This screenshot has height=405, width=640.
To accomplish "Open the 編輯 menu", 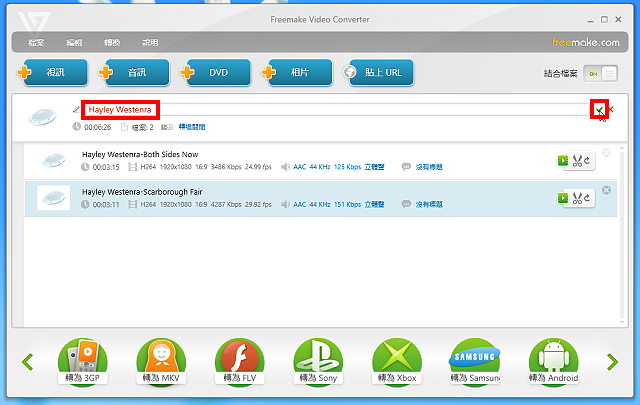I will [74, 42].
